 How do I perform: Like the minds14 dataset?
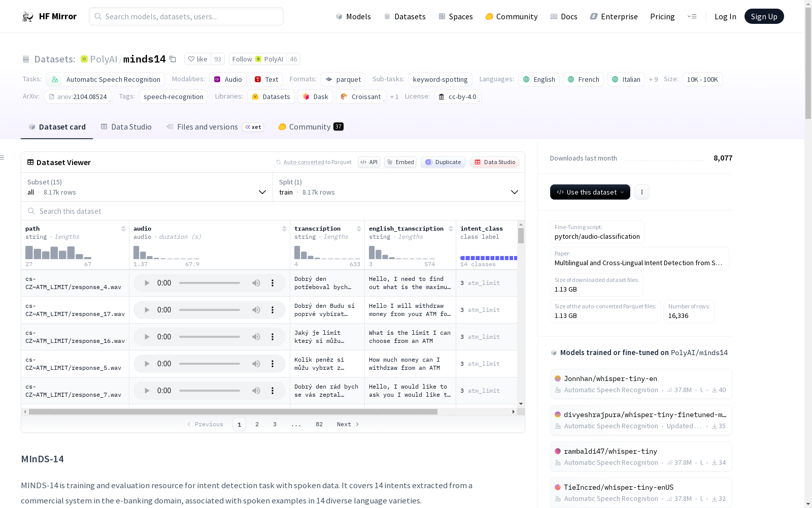click(197, 59)
